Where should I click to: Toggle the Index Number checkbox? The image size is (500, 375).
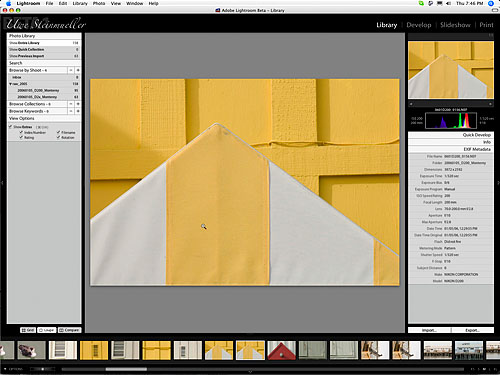[x=21, y=132]
